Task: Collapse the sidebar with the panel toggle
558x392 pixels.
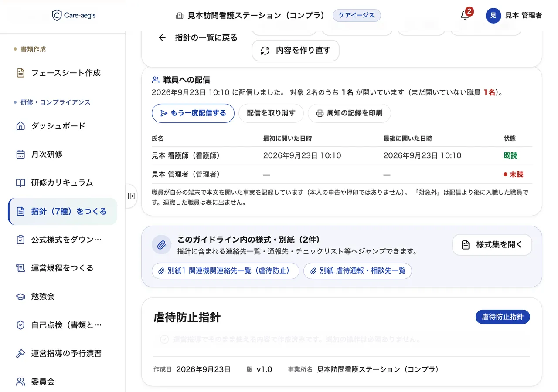Action: (131, 196)
